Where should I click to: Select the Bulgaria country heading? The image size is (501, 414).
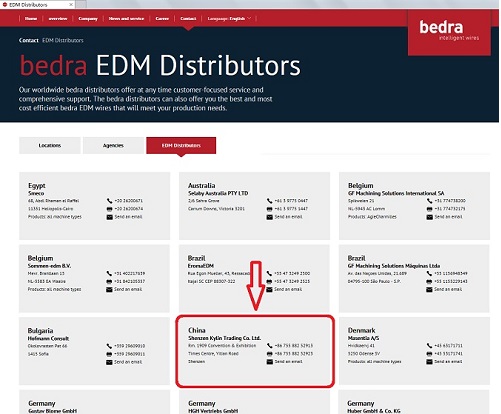tap(40, 331)
